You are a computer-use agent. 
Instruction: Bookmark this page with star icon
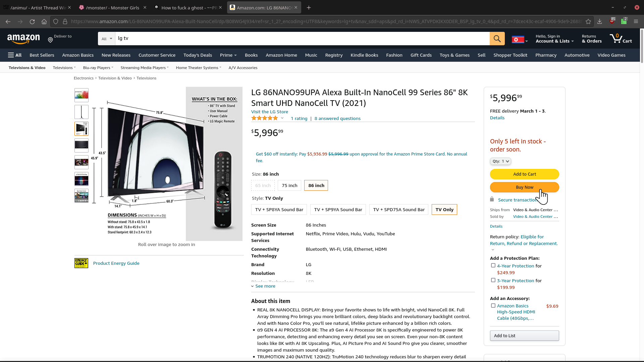tap(588, 21)
